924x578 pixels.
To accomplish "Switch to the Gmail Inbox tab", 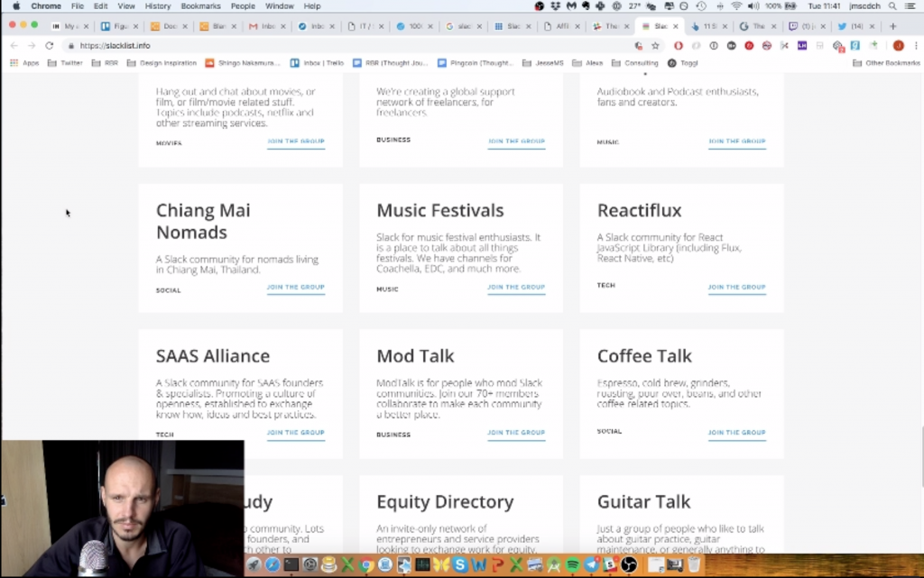I will (263, 26).
